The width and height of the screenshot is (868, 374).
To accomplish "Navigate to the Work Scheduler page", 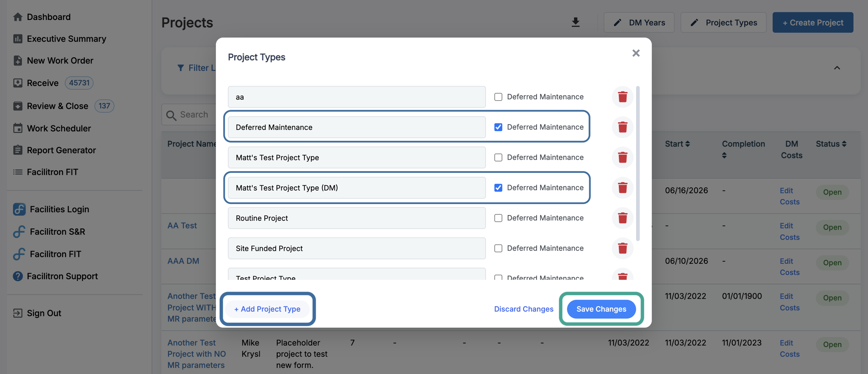I will pyautogui.click(x=59, y=128).
